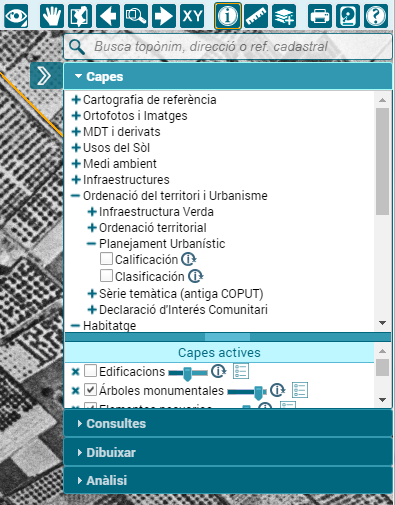395x505 pixels.
Task: Open the Consultes panel
Action: (228, 423)
